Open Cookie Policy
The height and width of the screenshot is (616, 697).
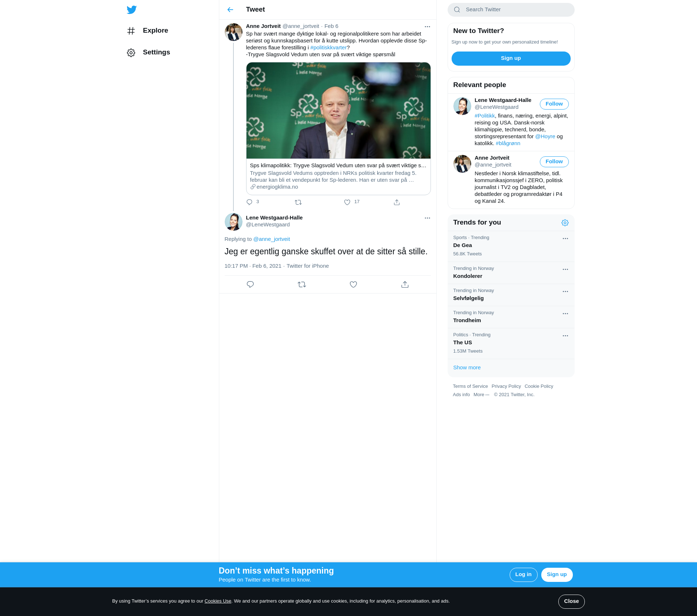pos(539,386)
